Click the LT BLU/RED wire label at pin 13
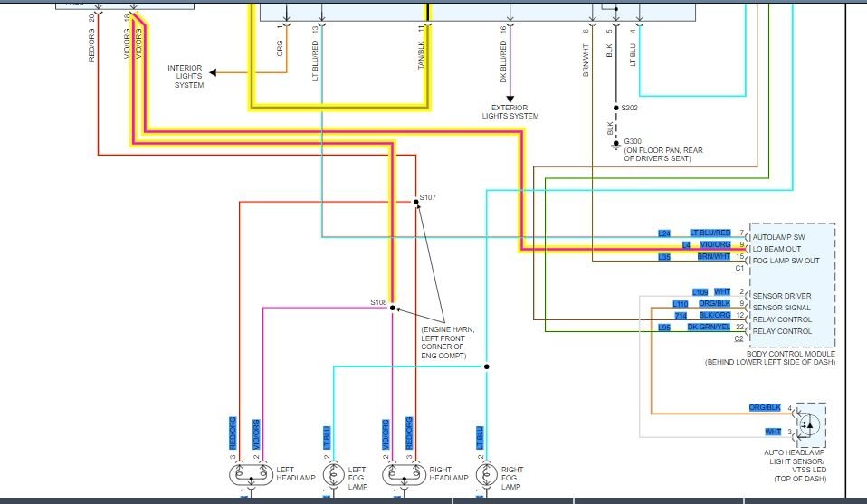Screen dimensions: 867x504 point(315,61)
